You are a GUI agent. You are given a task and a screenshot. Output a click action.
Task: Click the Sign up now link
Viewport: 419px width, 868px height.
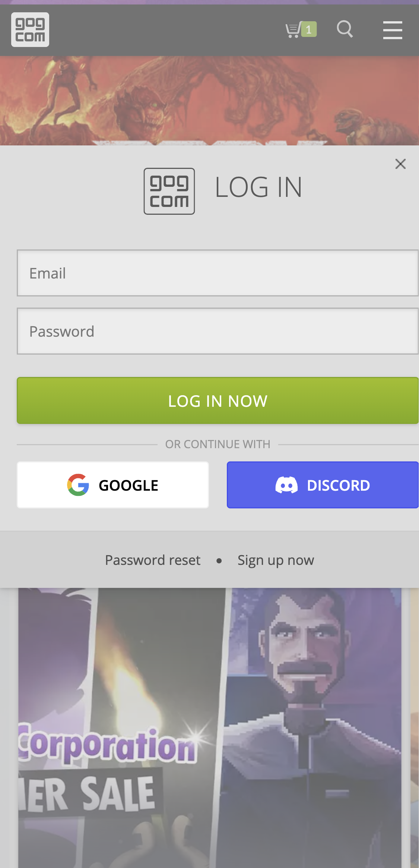point(275,559)
